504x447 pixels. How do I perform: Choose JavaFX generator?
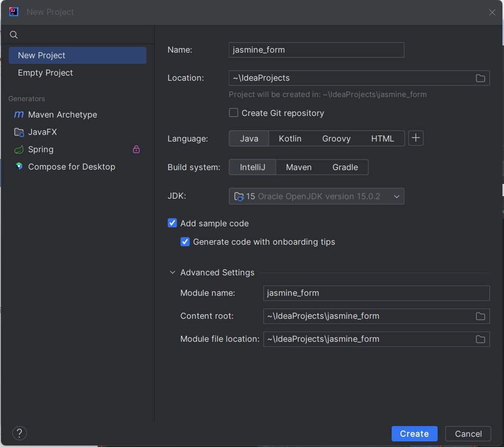coord(78,132)
